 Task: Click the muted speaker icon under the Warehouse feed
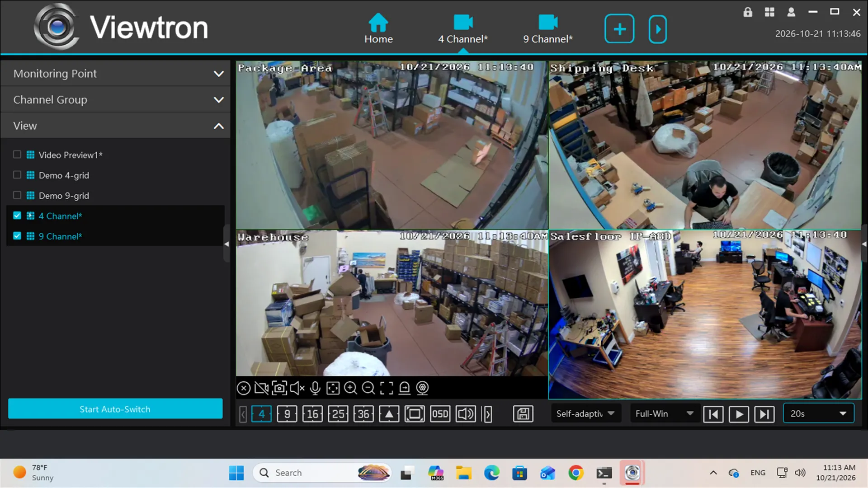[x=297, y=388]
